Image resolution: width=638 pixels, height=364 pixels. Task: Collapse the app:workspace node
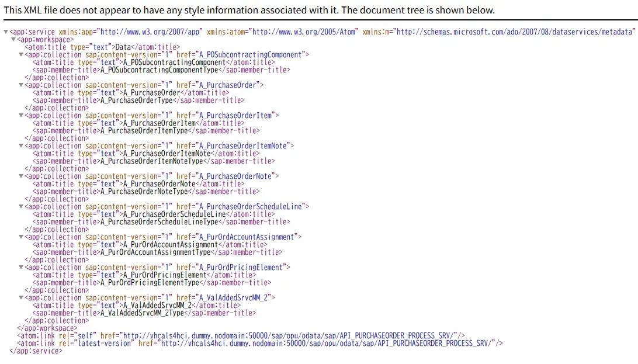(x=13, y=40)
